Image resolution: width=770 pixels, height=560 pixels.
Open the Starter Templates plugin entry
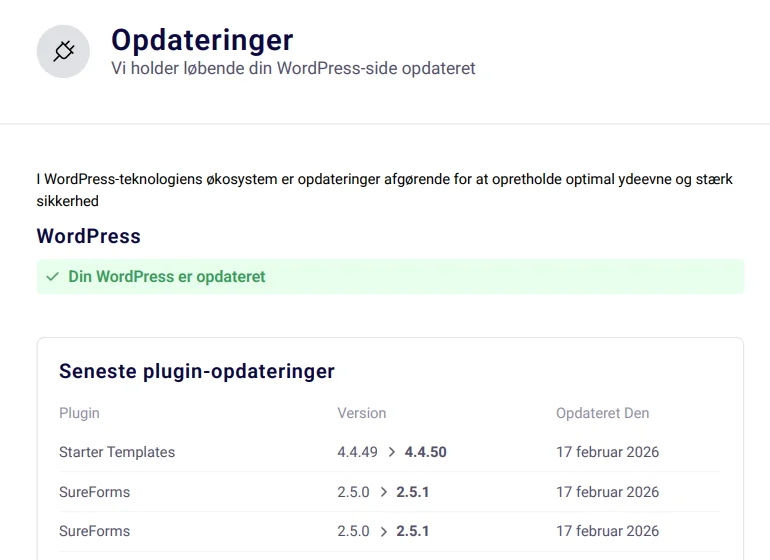pos(117,452)
